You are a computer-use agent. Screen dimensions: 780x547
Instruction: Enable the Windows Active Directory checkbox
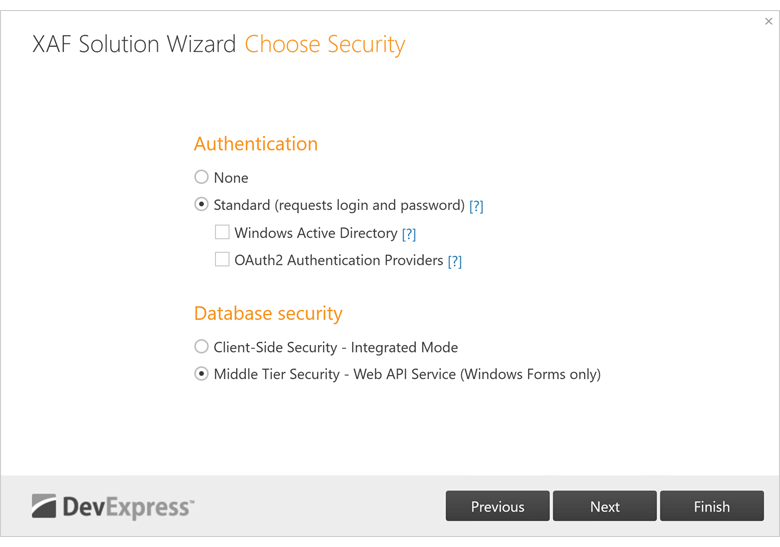(222, 233)
